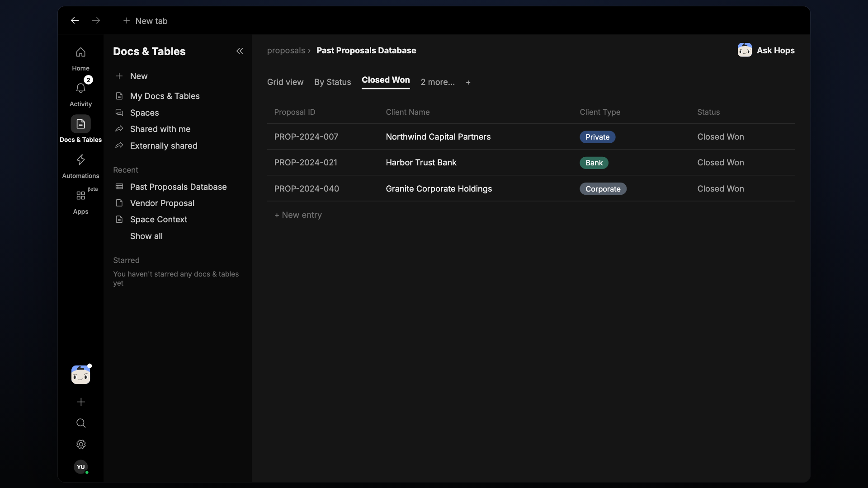The height and width of the screenshot is (488, 868).
Task: Add a new entry row
Action: click(x=298, y=215)
